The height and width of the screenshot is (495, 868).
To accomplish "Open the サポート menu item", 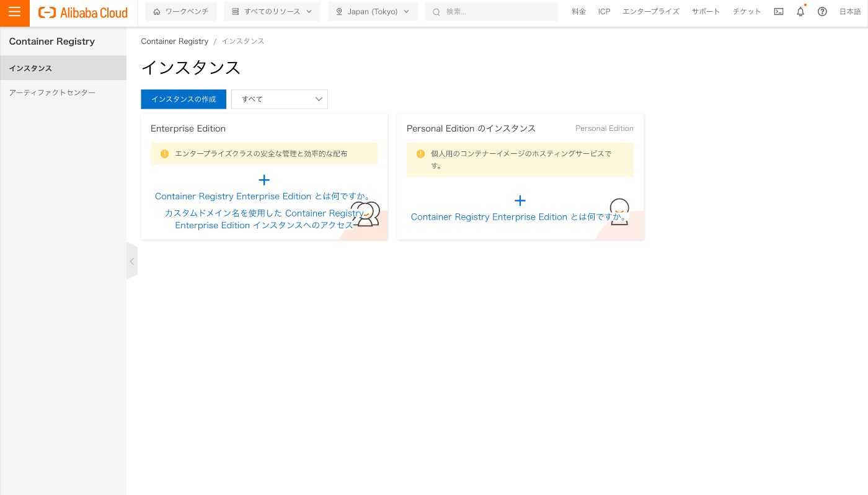I will [x=706, y=12].
